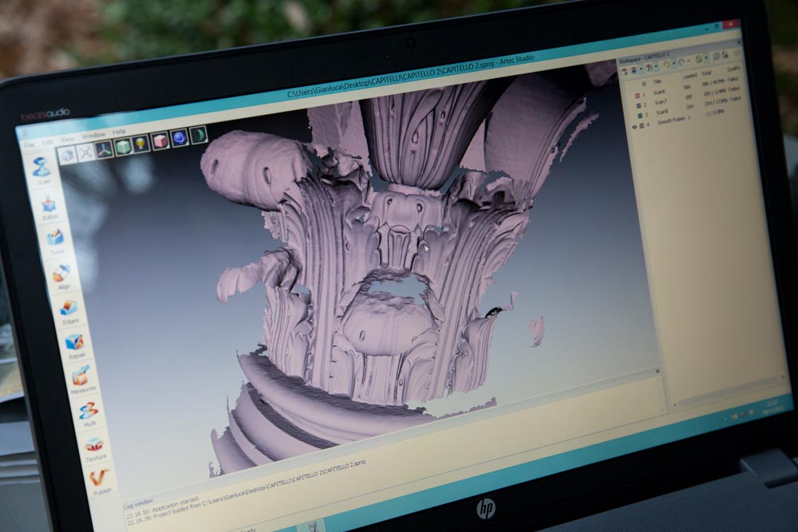The height and width of the screenshot is (532, 798).
Task: Select the Align tool
Action: [61, 274]
